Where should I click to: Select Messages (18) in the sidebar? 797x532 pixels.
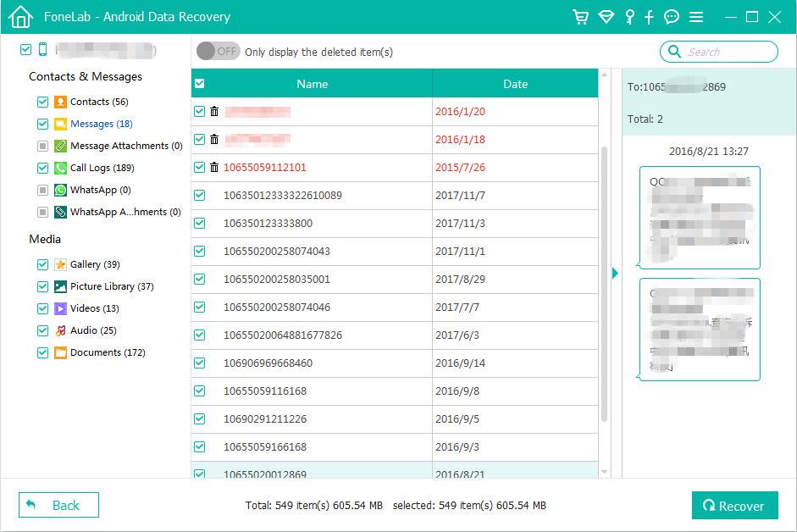pyautogui.click(x=101, y=124)
